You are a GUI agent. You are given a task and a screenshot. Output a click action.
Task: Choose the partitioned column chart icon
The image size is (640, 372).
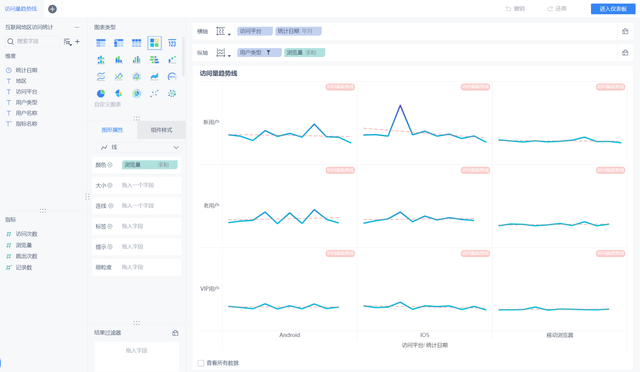point(101,60)
